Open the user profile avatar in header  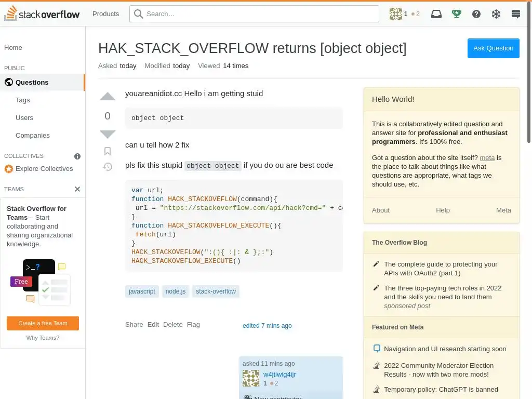(395, 14)
